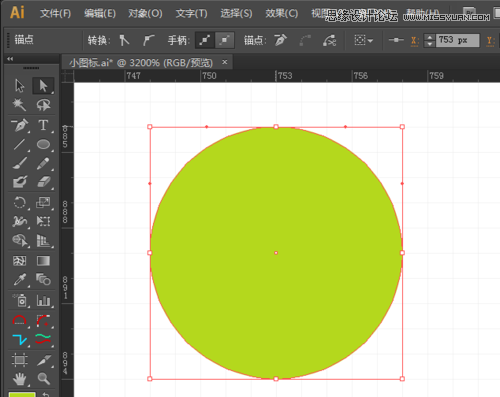Select the Type tool
Image resolution: width=500 pixels, height=397 pixels.
pyautogui.click(x=43, y=125)
